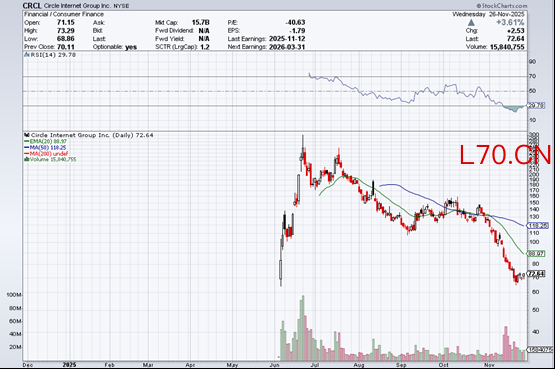Click the Aug label on the time axis
Viewport: 555px width, 369px height.
359,365
